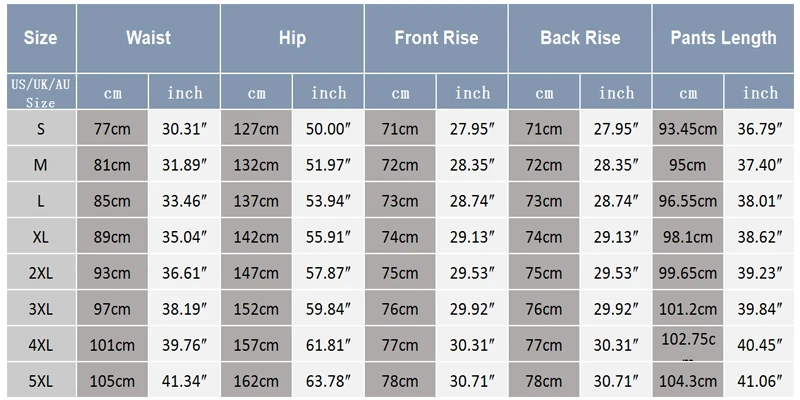Viewport: 800px width, 400px height.
Task: Select the Size header cell
Action: (x=41, y=38)
